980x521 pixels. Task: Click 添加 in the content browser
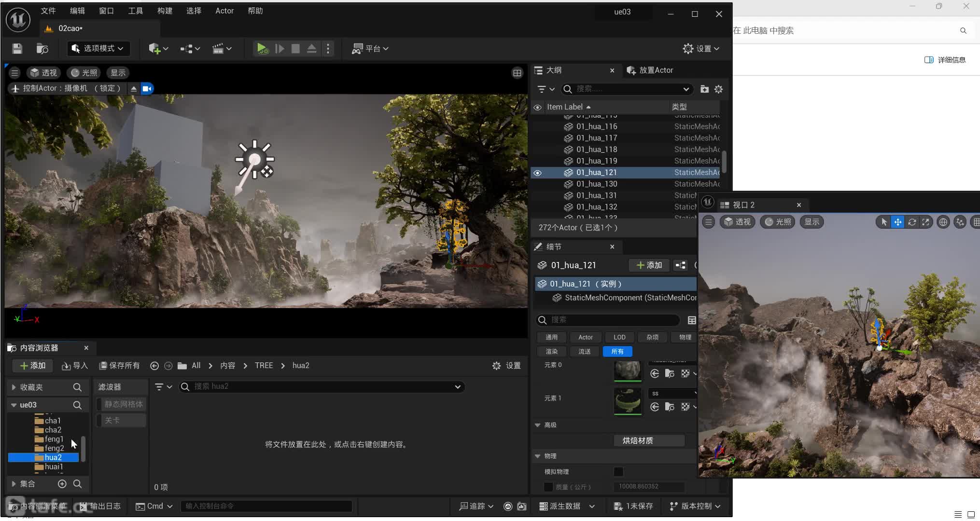(x=32, y=366)
